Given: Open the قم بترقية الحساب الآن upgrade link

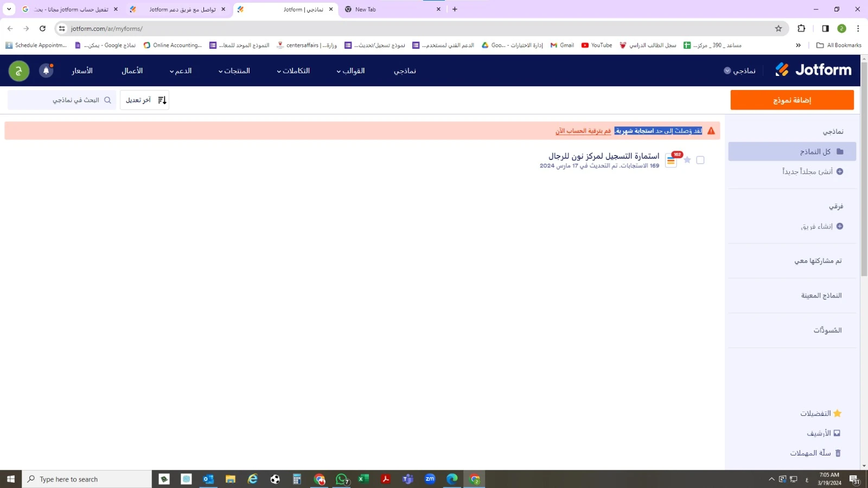Looking at the screenshot, I should tap(583, 131).
